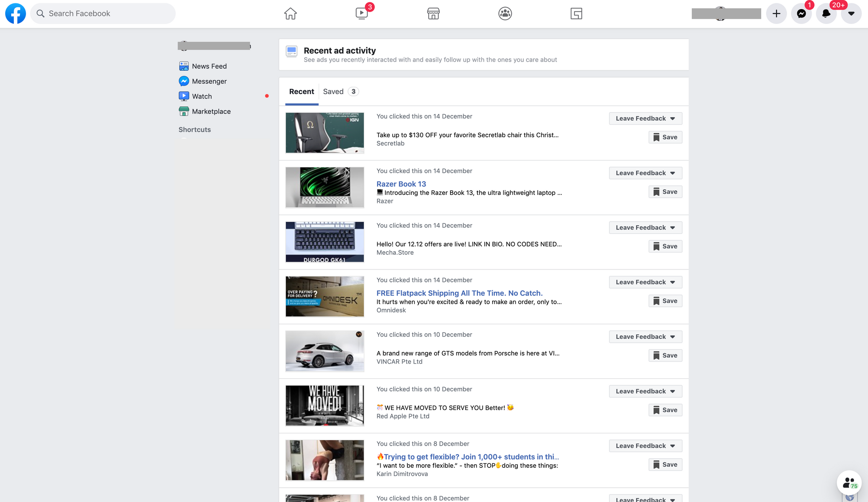The height and width of the screenshot is (502, 868).
Task: Click the Omnidesk box thumbnail
Action: tap(325, 297)
